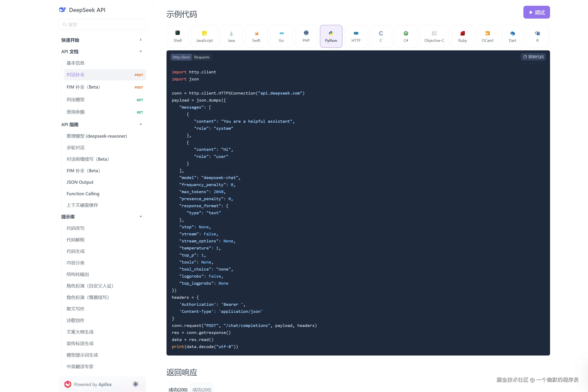Image resolution: width=588 pixels, height=392 pixels.
Task: Switch to the Requests code tab
Action: (201, 57)
